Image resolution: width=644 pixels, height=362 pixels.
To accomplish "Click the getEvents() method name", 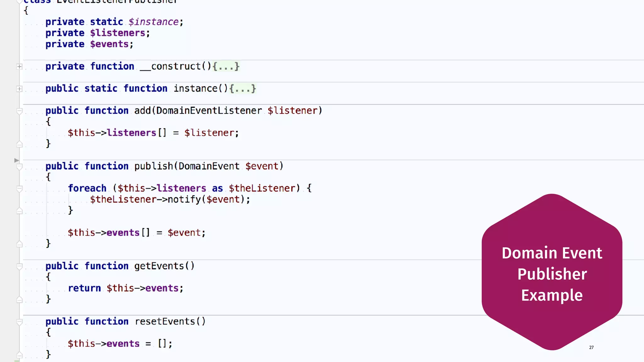I will point(164,266).
